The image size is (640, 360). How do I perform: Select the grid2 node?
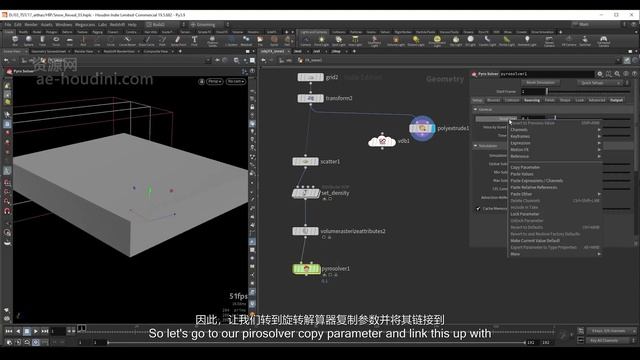(x=311, y=77)
